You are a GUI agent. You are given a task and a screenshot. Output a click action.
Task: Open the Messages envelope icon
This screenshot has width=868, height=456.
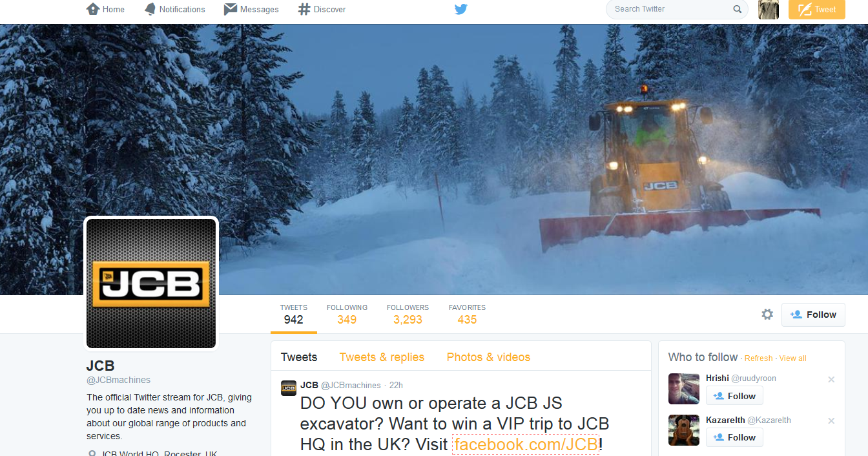[x=230, y=9]
